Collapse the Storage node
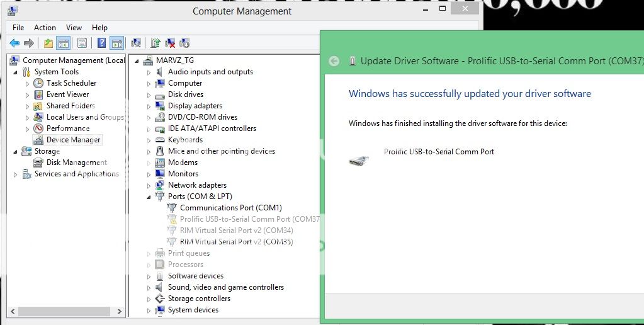Viewport: 644px width, 325px height. [15, 152]
